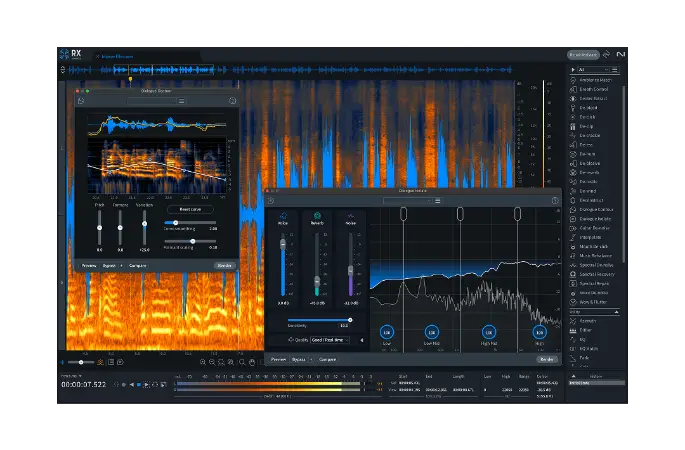The width and height of the screenshot is (685, 450).
Task: Toggle Bypass in the Dialogue Isolate window
Action: (300, 358)
